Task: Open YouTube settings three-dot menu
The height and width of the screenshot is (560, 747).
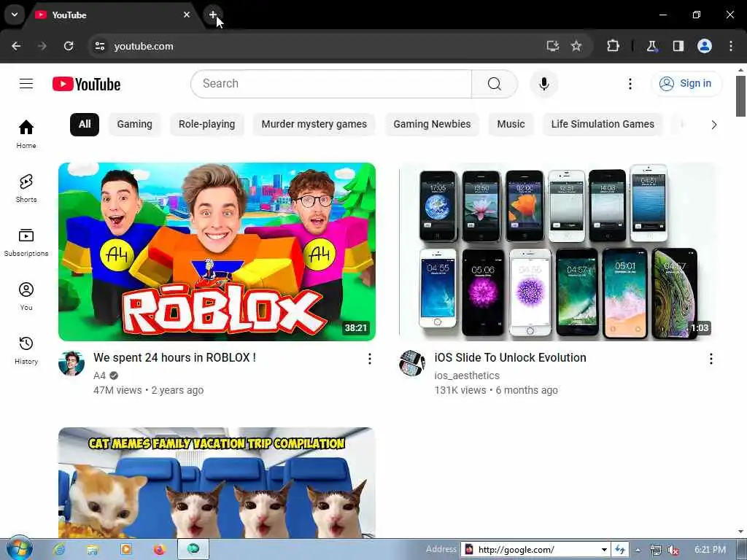Action: click(x=630, y=84)
